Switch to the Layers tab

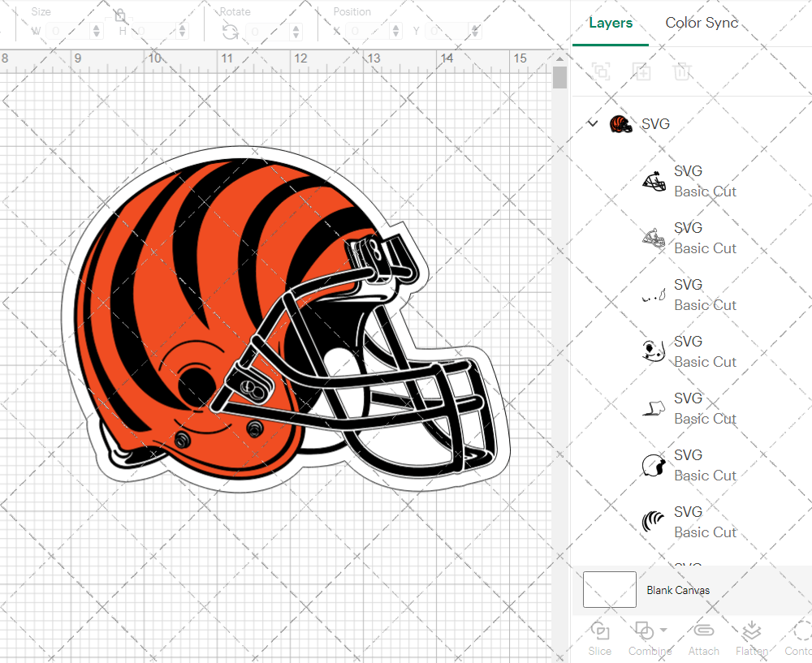[611, 23]
